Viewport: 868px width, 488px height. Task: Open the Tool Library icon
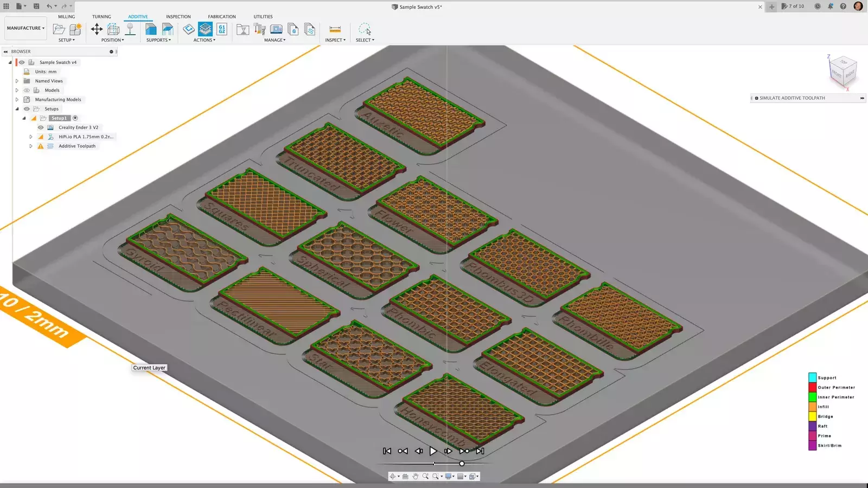[259, 29]
